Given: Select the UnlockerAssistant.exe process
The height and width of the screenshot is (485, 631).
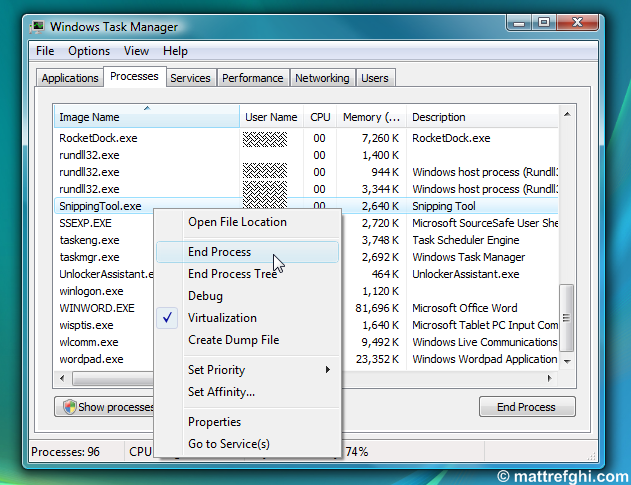Looking at the screenshot, I should (106, 274).
